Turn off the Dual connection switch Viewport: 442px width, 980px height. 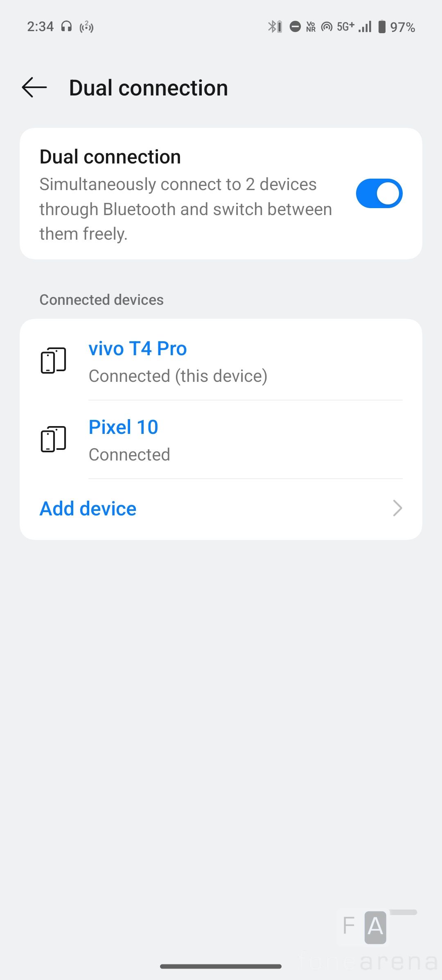(x=379, y=193)
